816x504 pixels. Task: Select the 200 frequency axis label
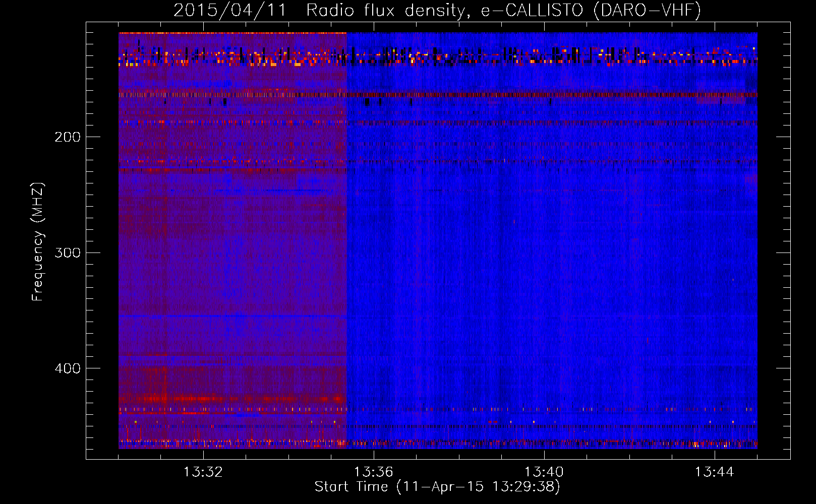68,137
